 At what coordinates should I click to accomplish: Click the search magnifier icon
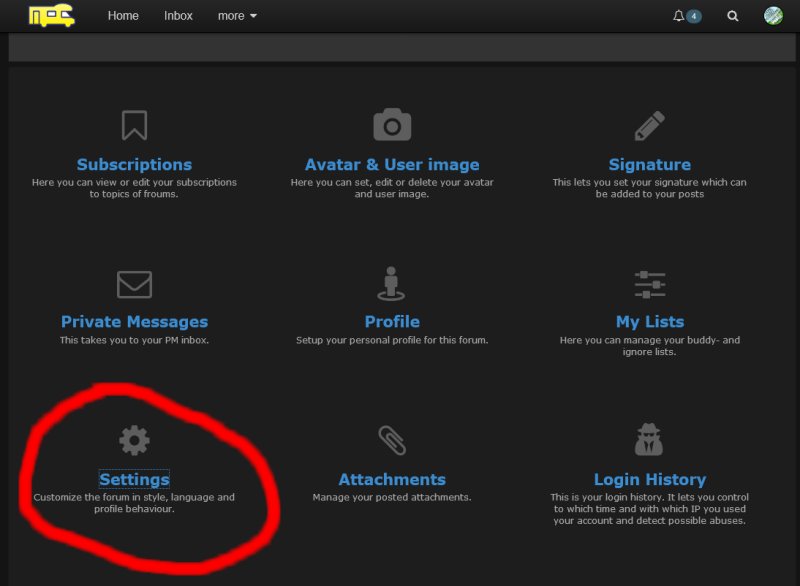click(x=733, y=16)
